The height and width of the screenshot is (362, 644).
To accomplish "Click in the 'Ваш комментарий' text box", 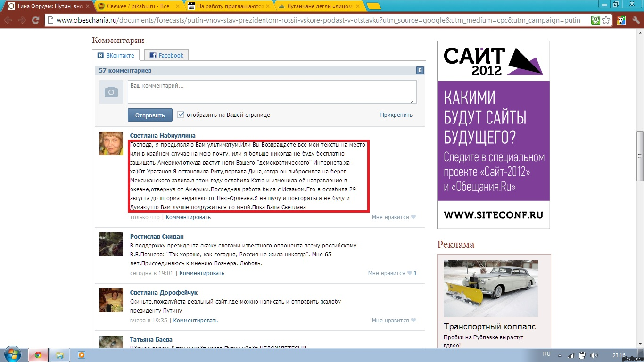I will [272, 91].
